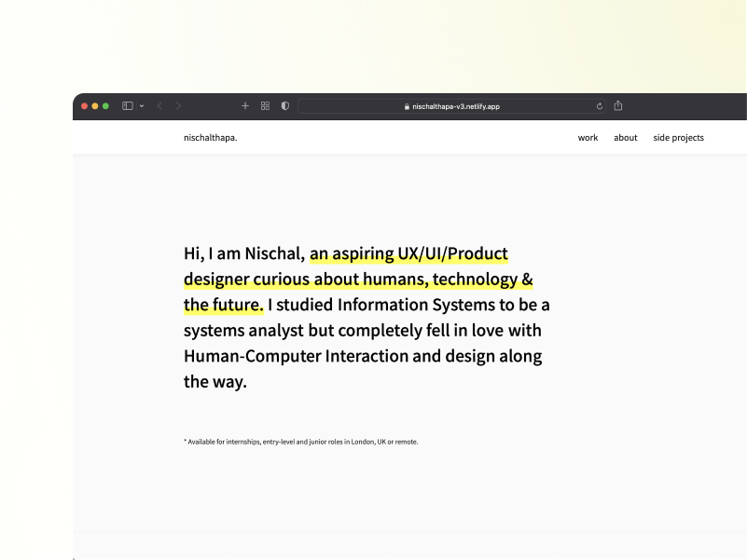
Task: Expand the sidebar dropdown chevron
Action: click(x=142, y=106)
